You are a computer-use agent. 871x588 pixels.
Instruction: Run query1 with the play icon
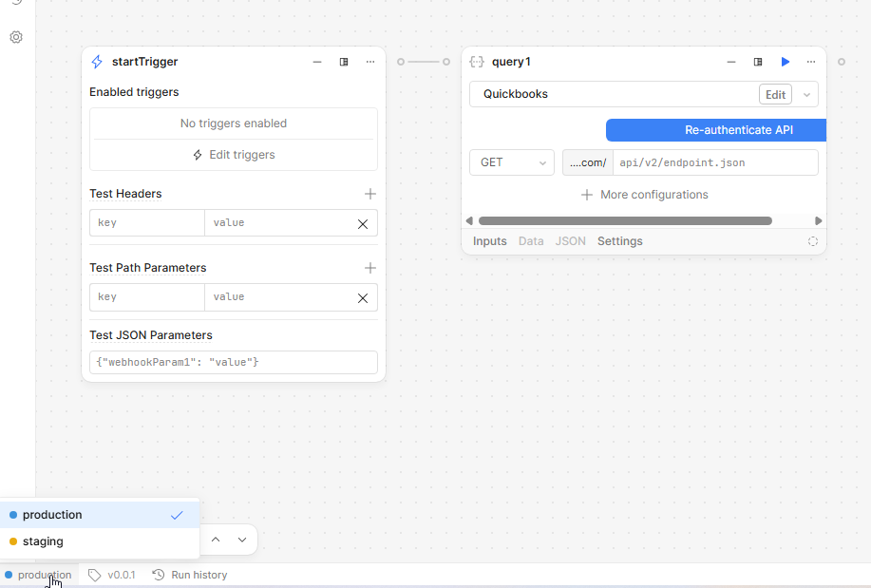click(785, 62)
